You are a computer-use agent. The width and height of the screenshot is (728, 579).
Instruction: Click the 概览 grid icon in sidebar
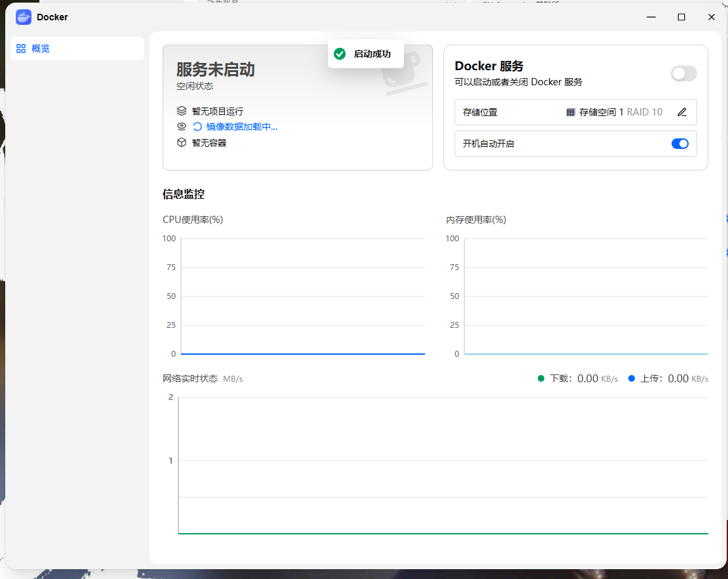pos(21,49)
